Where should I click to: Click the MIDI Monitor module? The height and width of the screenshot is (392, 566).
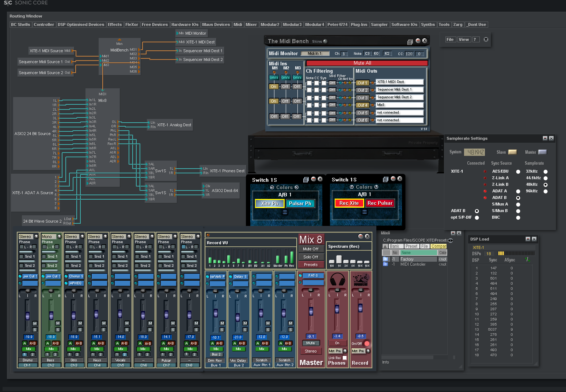192,33
